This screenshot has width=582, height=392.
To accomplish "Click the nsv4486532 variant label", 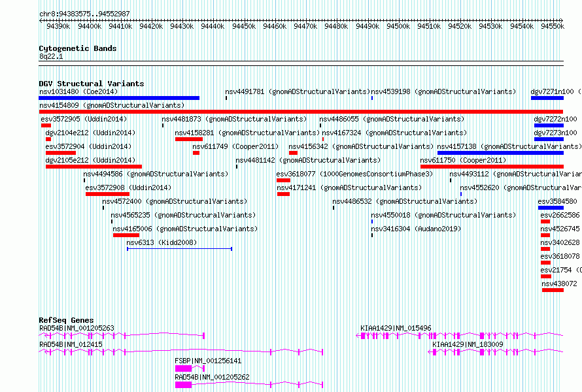I will pos(405,201).
